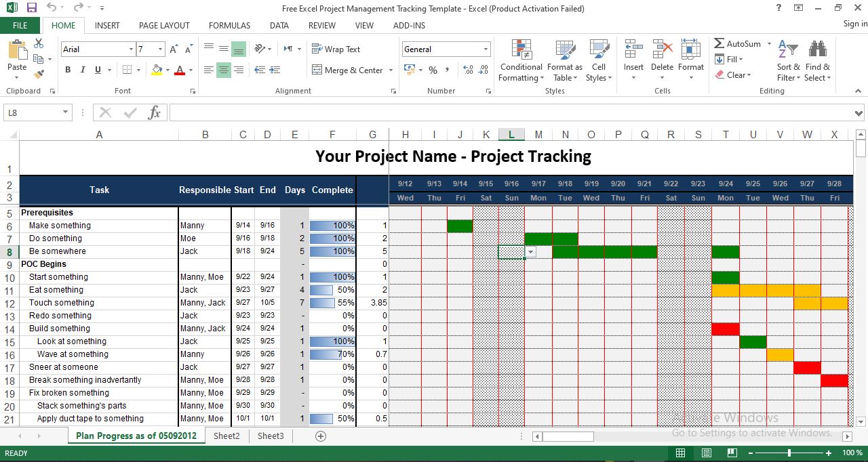Click the Cut scissors icon
868x462 pixels.
coord(39,43)
